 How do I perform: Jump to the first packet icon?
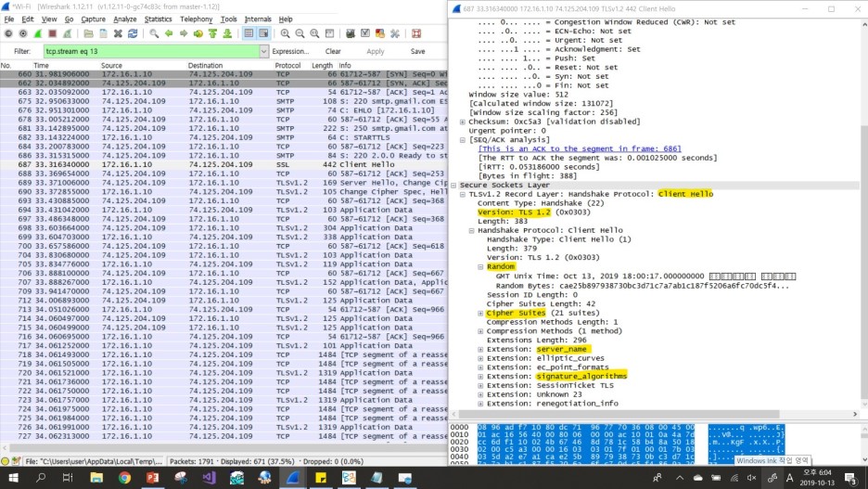(212, 33)
